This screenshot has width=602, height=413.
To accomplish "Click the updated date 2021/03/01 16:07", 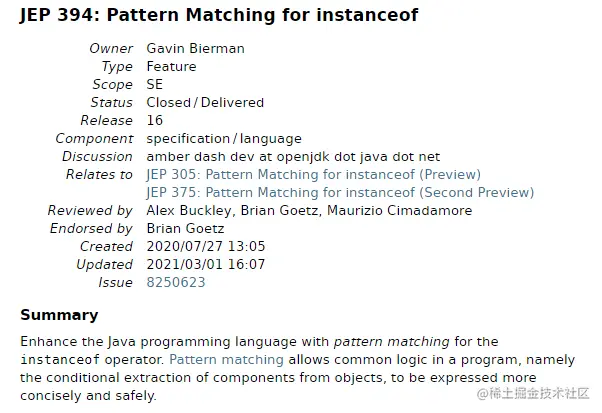I will pyautogui.click(x=206, y=265).
